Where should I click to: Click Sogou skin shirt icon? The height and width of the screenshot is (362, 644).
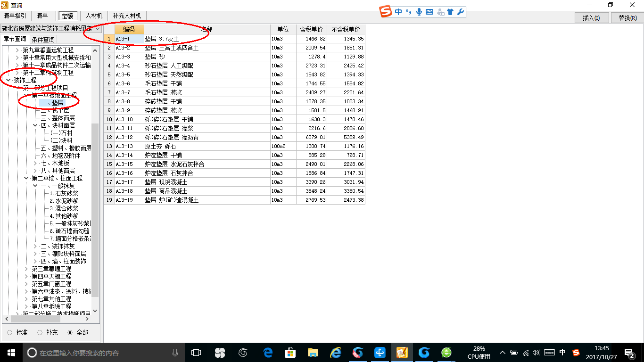click(x=450, y=12)
